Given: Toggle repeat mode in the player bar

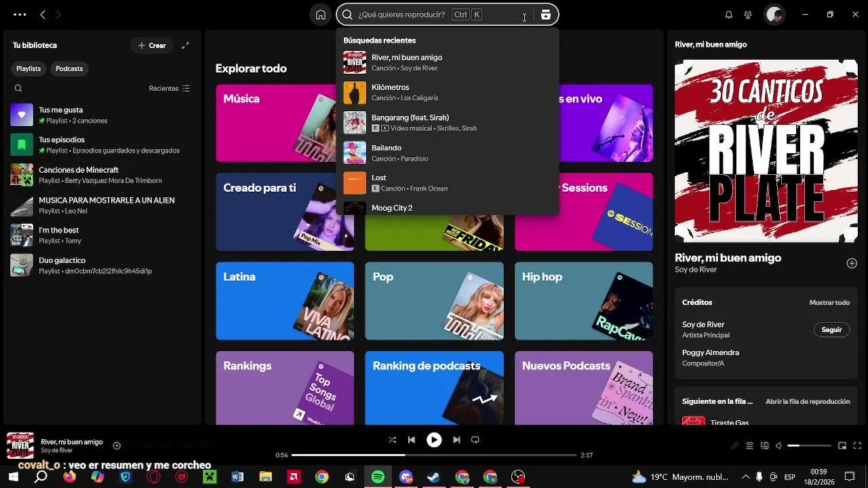Looking at the screenshot, I should pos(475,440).
